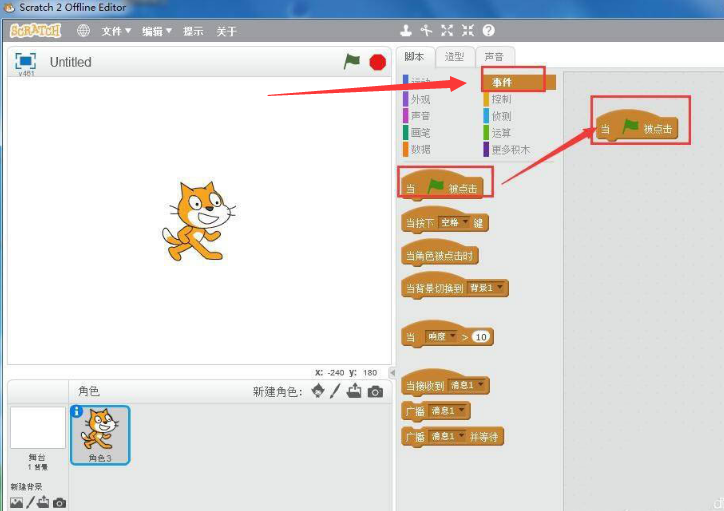This screenshot has width=724, height=511.
Task: Open the 文件 menu
Action: (x=116, y=31)
